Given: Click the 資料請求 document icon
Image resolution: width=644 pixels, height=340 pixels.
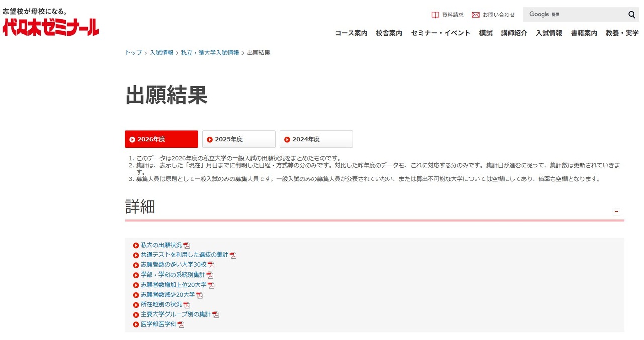Looking at the screenshot, I should pyautogui.click(x=435, y=15).
